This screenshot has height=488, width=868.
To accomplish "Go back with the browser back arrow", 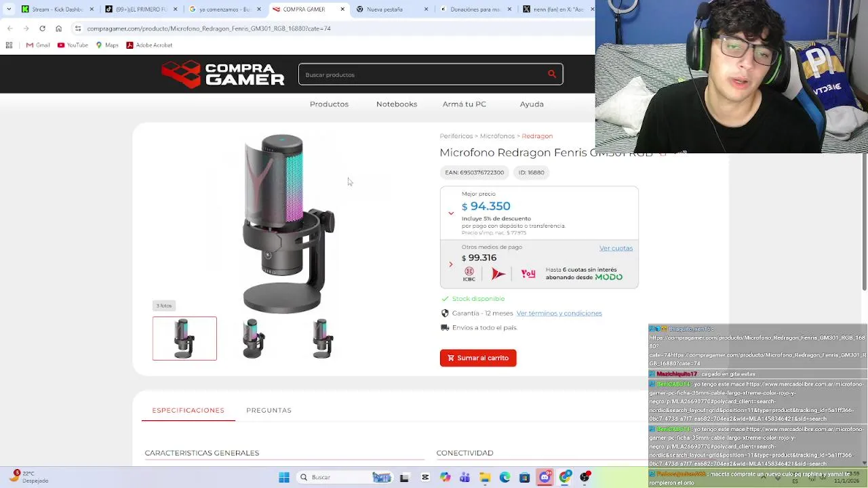I will 9,28.
